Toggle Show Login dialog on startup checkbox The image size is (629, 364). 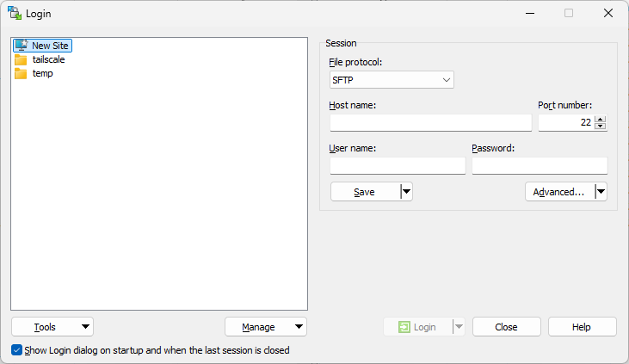click(x=17, y=350)
